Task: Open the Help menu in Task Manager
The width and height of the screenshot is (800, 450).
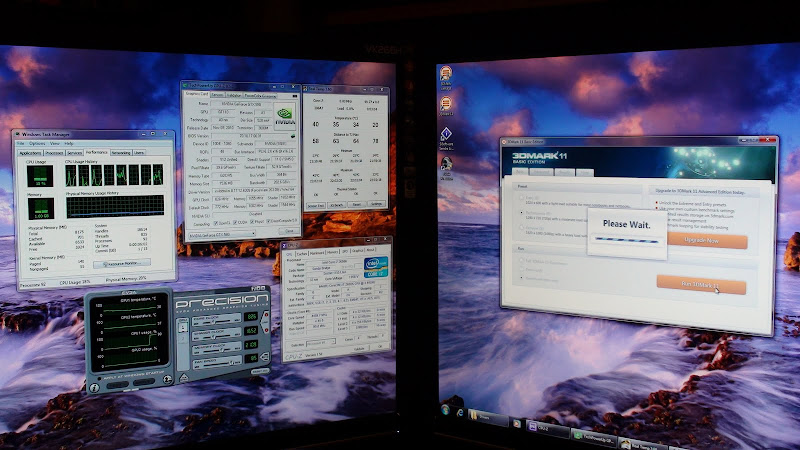Action: pyautogui.click(x=69, y=143)
